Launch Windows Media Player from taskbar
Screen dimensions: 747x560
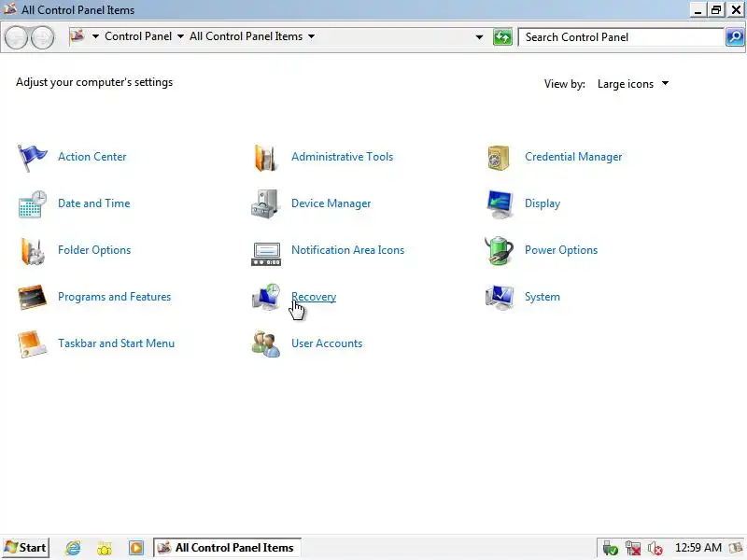click(135, 548)
